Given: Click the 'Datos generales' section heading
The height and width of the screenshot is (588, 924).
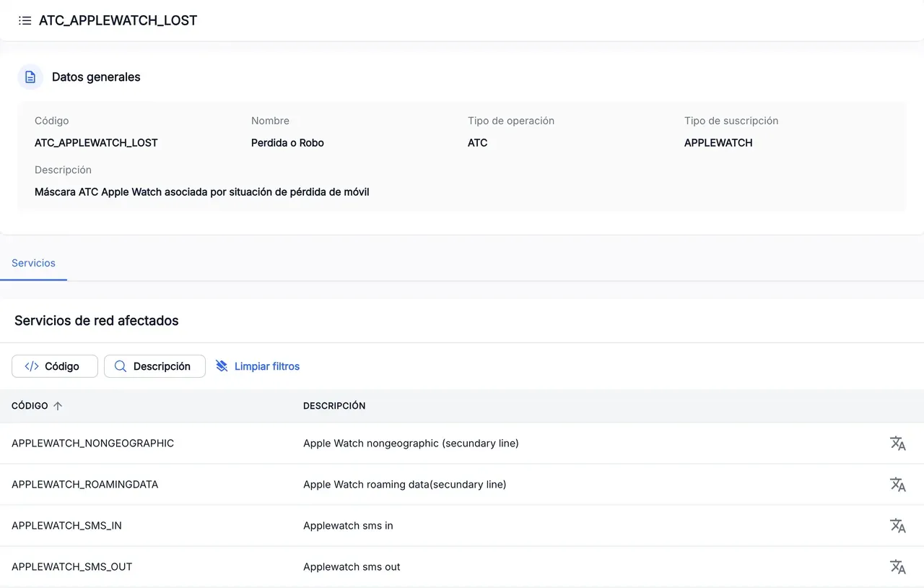Looking at the screenshot, I should point(96,77).
